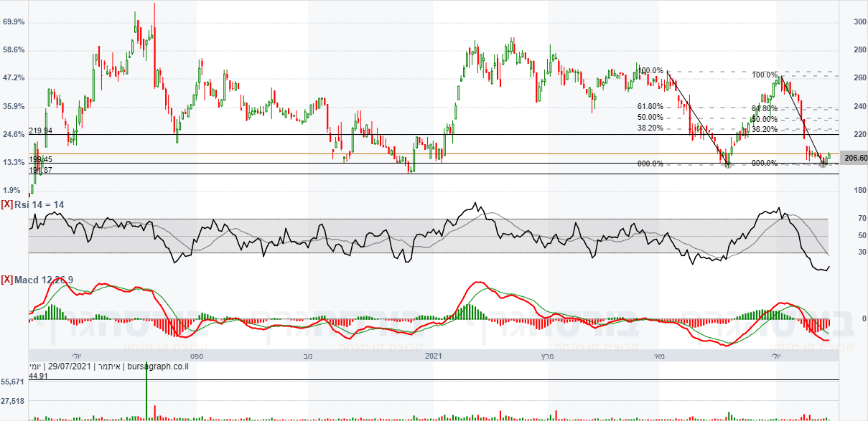This screenshot has width=868, height=421.
Task: Select the 219.94 horizontal line label
Action: 41,131
